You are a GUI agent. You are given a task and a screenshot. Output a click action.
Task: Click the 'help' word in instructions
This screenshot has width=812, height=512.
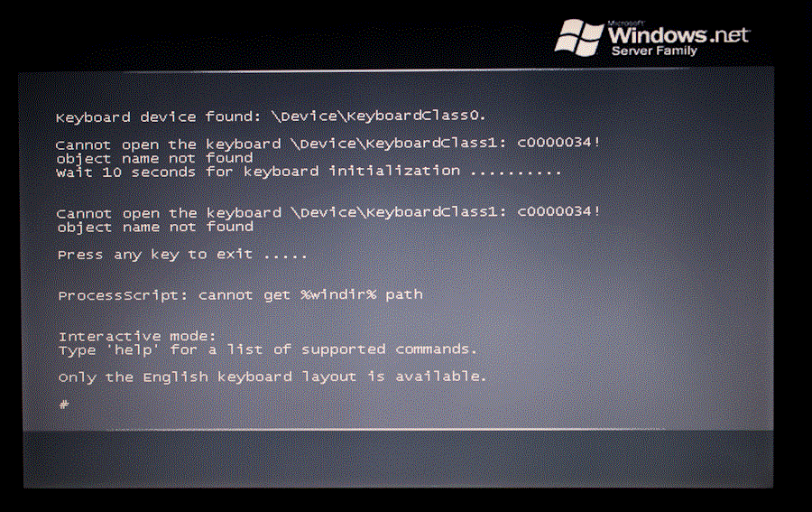[134, 349]
